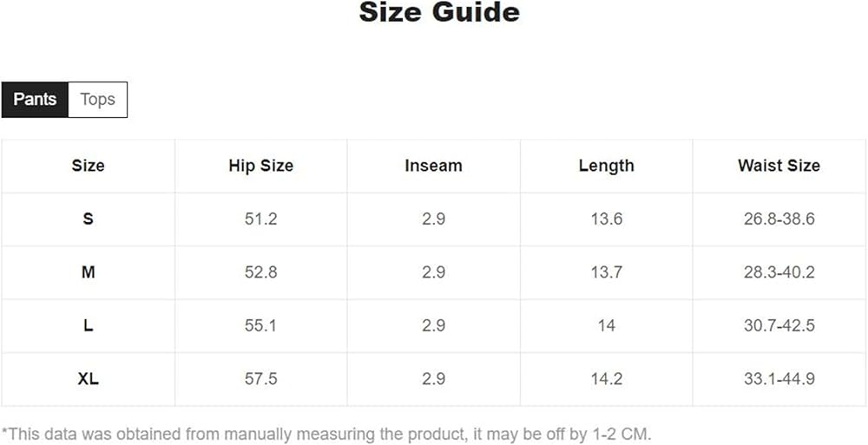Viewport: 868px width, 445px height.
Task: Select the Pants tab
Action: (35, 100)
